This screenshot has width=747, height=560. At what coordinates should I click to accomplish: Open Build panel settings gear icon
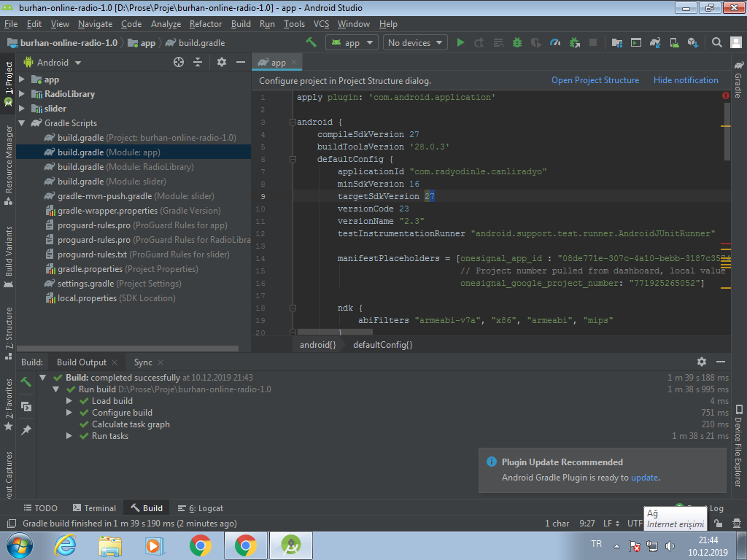701,362
